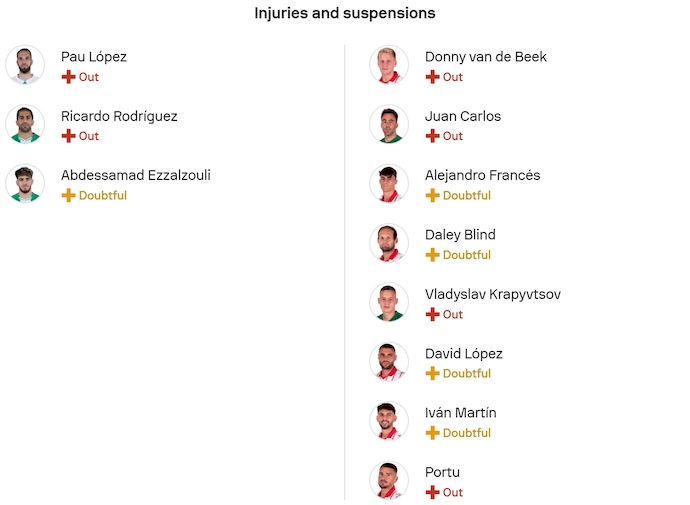The height and width of the screenshot is (505, 690).
Task: Click the red injury icon under Donny van de Beek
Action: tap(432, 77)
